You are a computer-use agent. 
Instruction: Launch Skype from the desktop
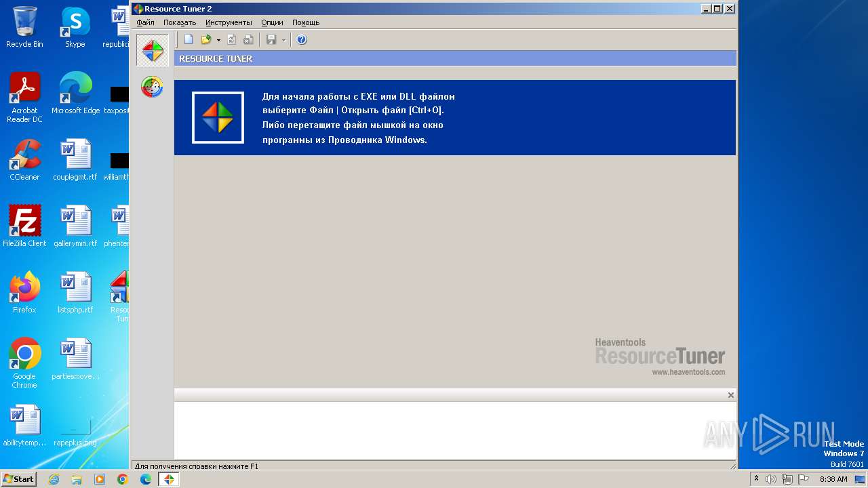[x=75, y=27]
